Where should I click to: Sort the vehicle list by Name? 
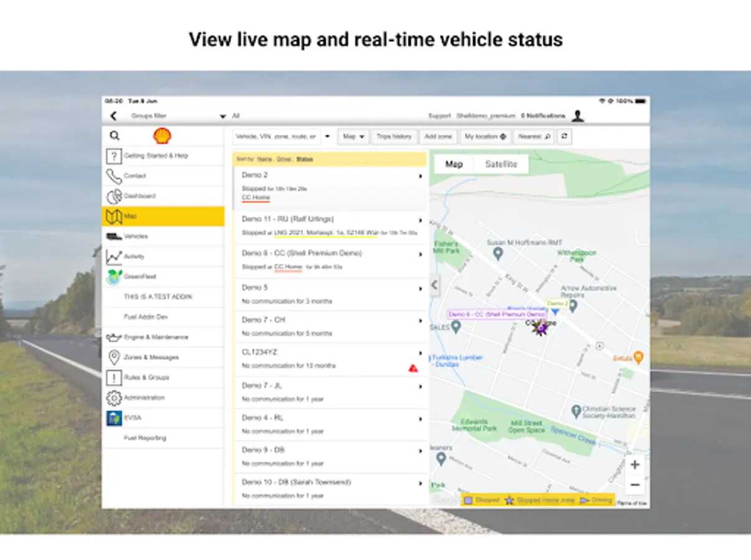click(x=265, y=159)
